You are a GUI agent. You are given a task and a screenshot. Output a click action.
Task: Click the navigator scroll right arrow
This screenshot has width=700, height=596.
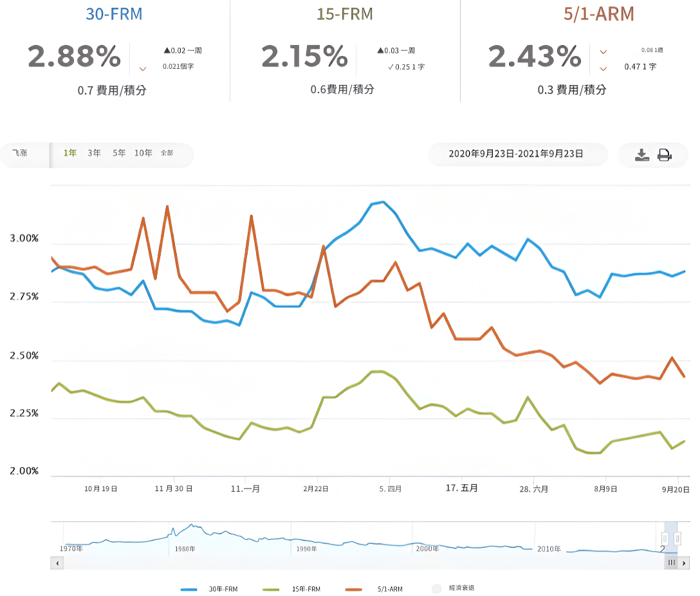click(684, 563)
